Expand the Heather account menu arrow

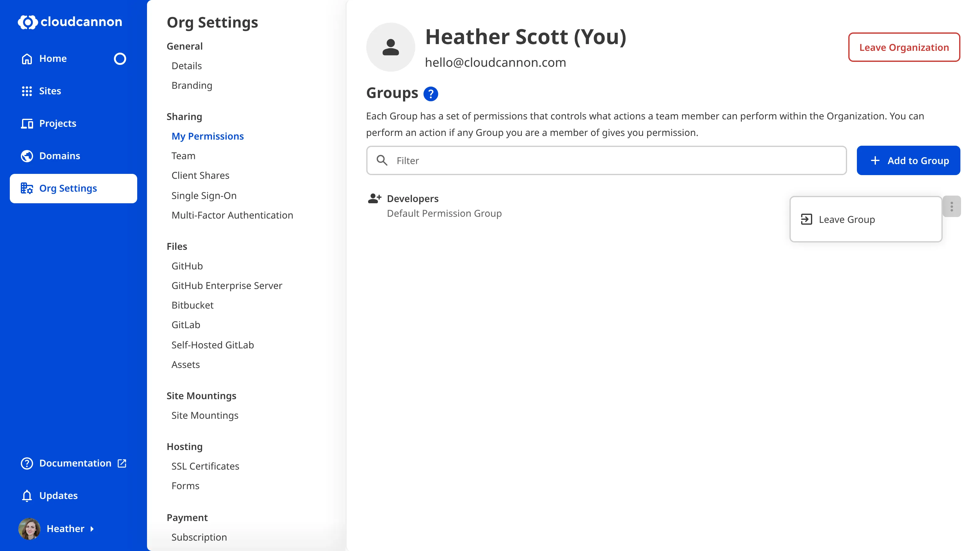[x=92, y=529]
